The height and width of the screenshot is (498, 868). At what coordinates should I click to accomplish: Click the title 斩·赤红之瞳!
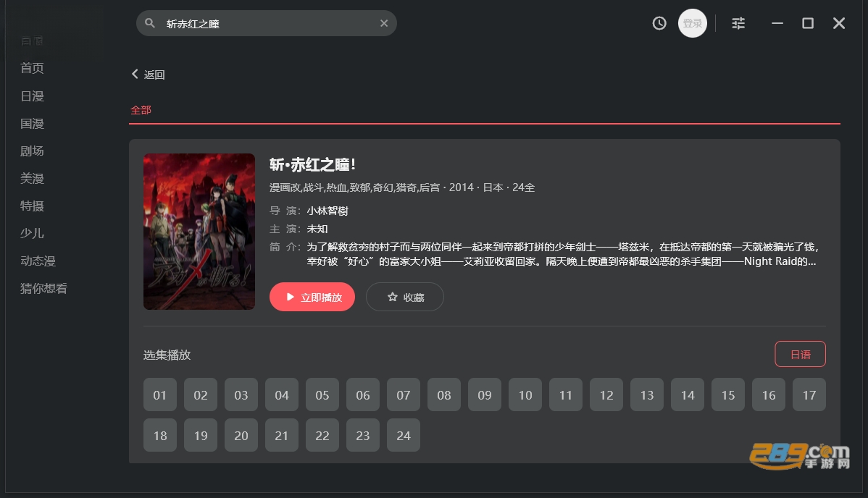(x=312, y=164)
